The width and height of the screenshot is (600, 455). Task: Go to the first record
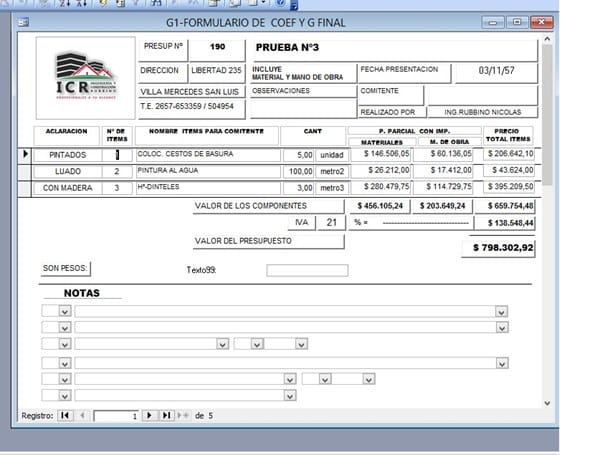[65, 415]
